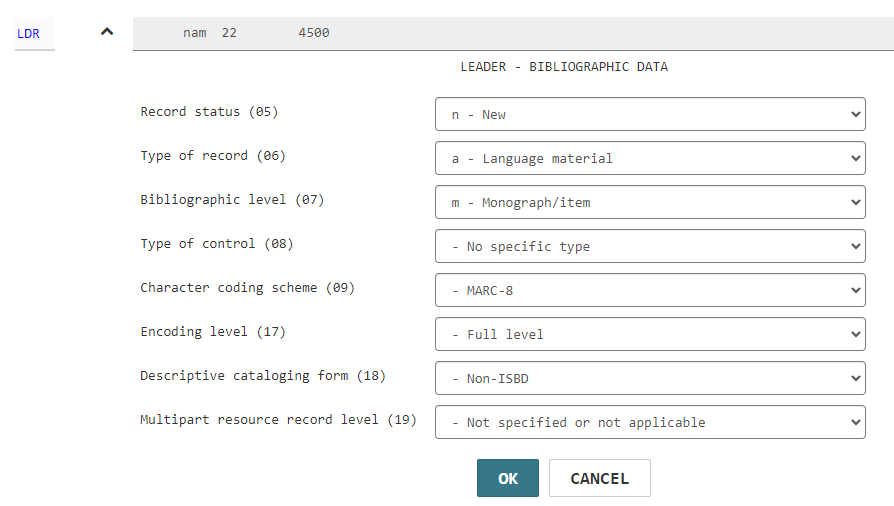The image size is (894, 506).
Task: Open the Multipart resource record level (19) dropdown
Action: pos(650,422)
